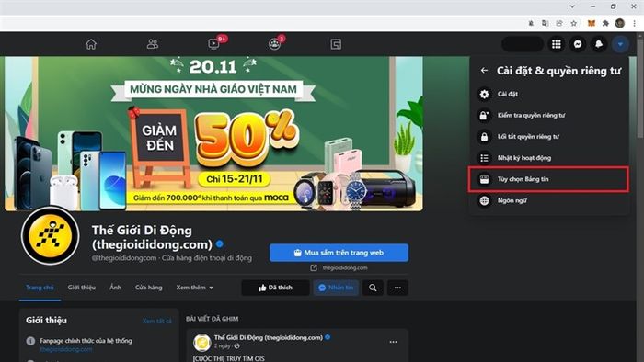The image size is (644, 362).
Task: Open the MetaMask fox extension icon
Action: 591,23
